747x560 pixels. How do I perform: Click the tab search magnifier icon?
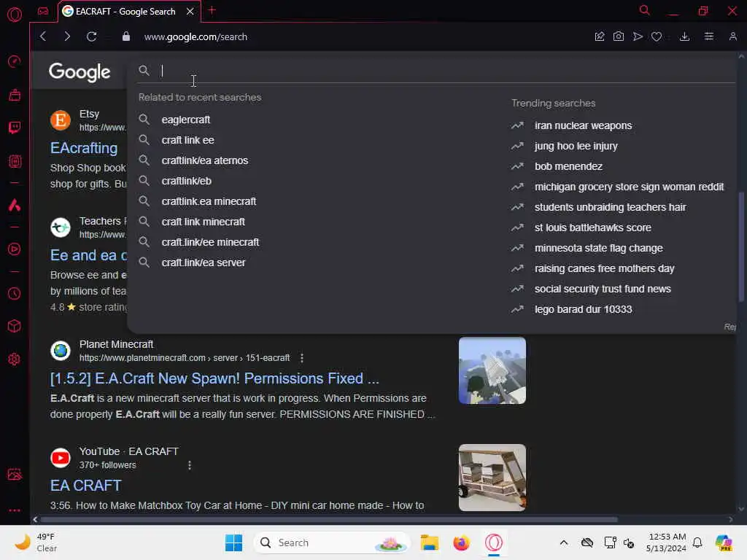(x=644, y=10)
